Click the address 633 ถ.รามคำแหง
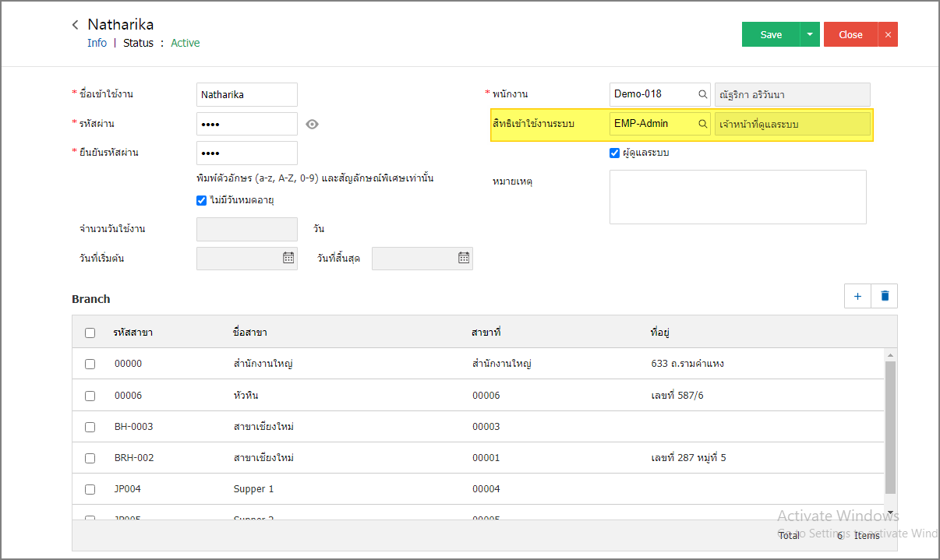This screenshot has width=940, height=560. (687, 364)
